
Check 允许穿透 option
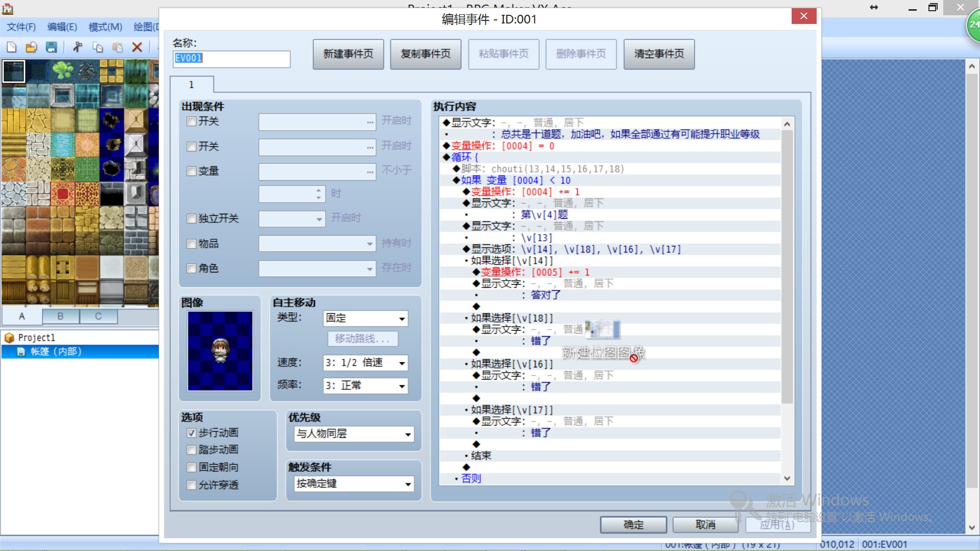point(191,485)
